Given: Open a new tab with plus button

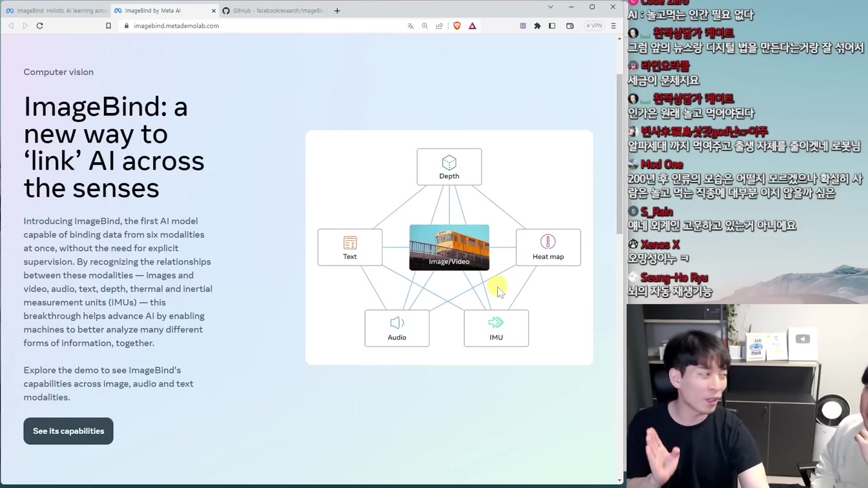Looking at the screenshot, I should (x=337, y=10).
